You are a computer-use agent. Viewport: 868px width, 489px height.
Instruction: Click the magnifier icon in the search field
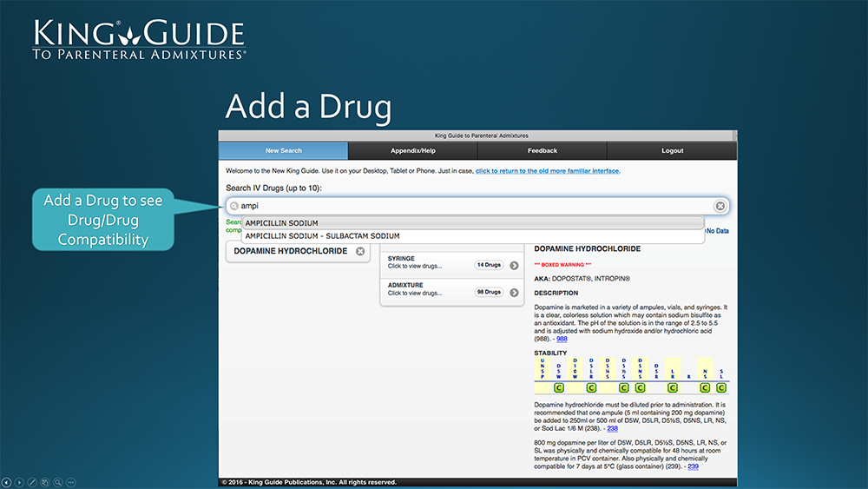tap(234, 206)
